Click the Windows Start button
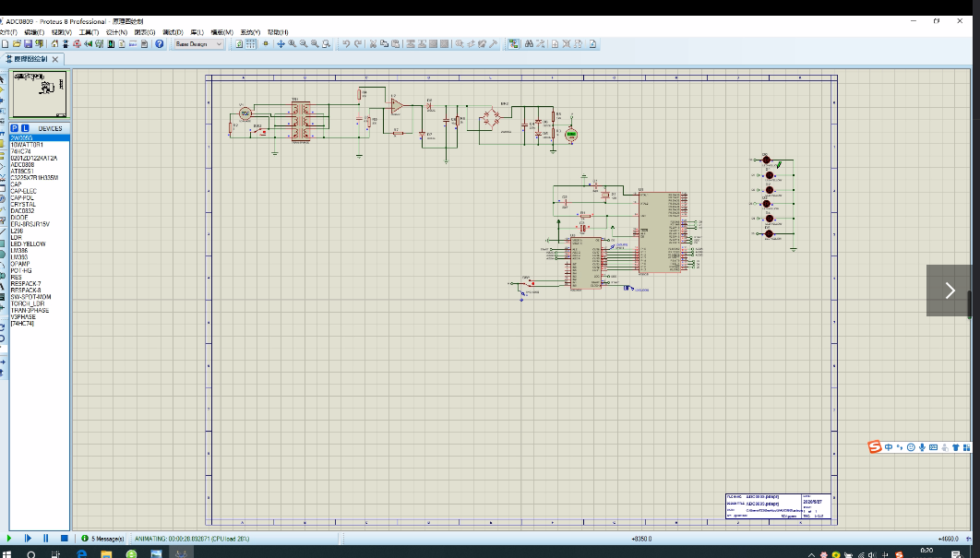The image size is (980, 558). 7,553
